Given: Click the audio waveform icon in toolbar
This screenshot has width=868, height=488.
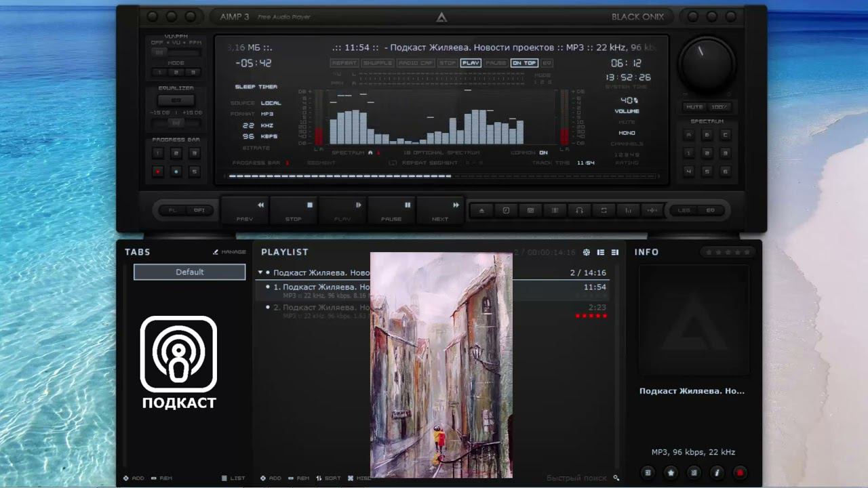Looking at the screenshot, I should (652, 210).
